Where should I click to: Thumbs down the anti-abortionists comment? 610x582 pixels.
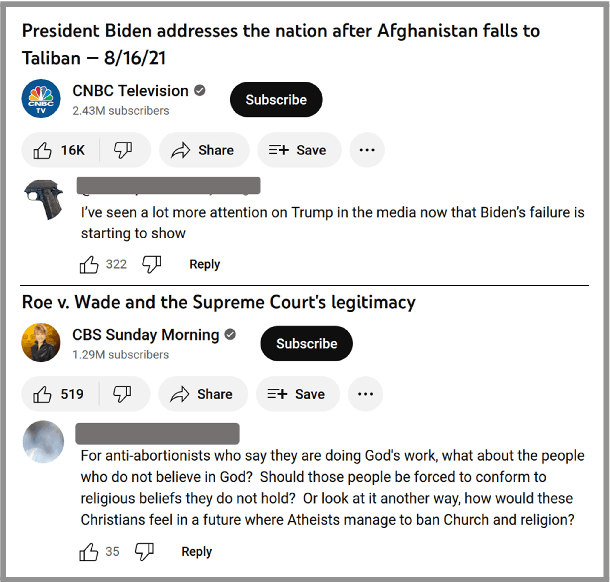coord(144,551)
